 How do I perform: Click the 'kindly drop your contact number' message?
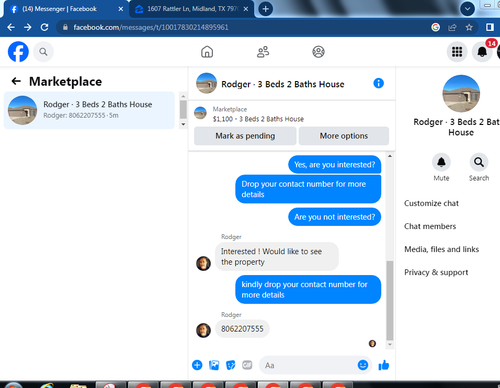tap(308, 289)
